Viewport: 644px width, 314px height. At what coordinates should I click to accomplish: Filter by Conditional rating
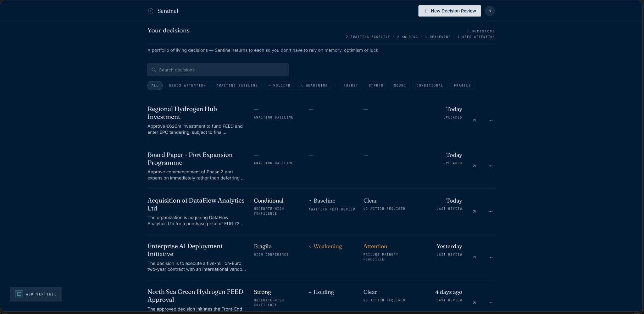430,86
